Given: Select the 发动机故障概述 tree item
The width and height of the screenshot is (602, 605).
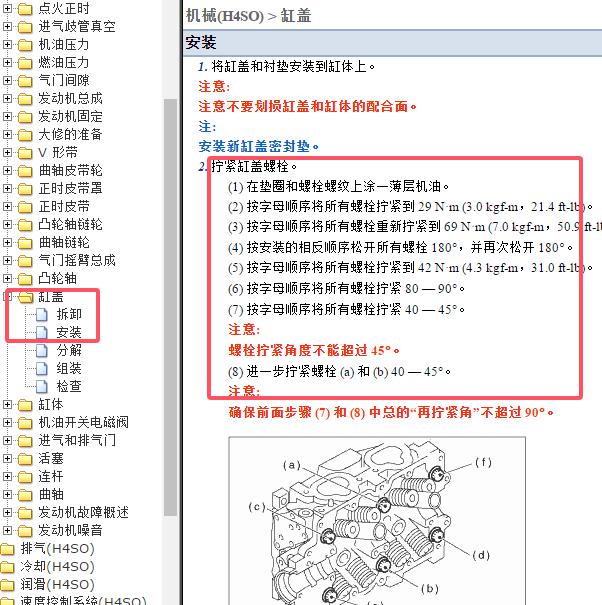Looking at the screenshot, I should (x=83, y=512).
